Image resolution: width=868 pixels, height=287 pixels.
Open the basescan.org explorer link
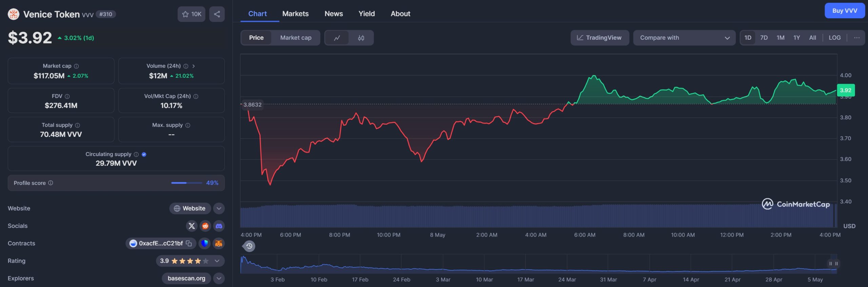point(186,278)
